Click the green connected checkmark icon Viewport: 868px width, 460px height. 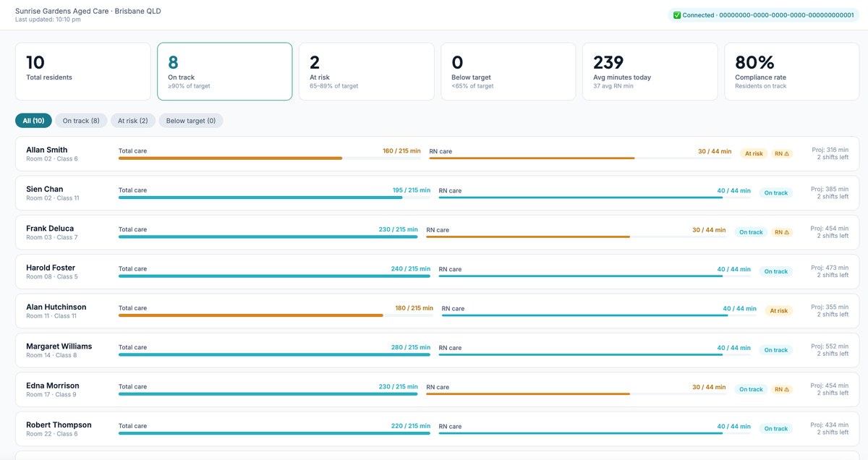677,15
